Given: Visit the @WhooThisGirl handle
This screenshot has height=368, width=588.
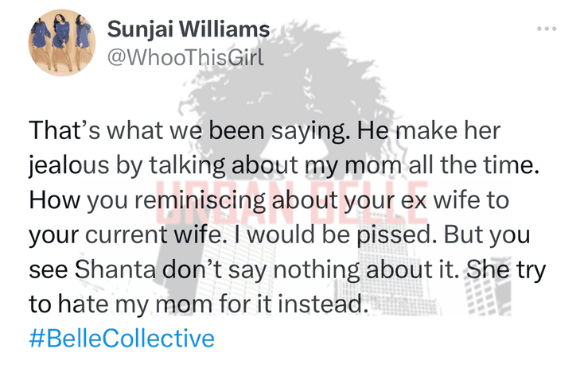Looking at the screenshot, I should 185,58.
